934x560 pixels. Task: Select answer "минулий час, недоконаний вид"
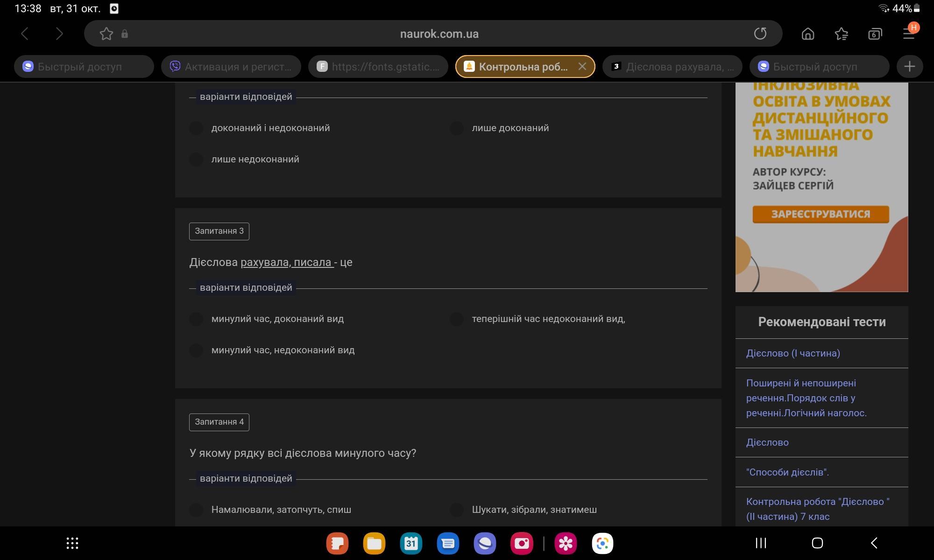(196, 350)
